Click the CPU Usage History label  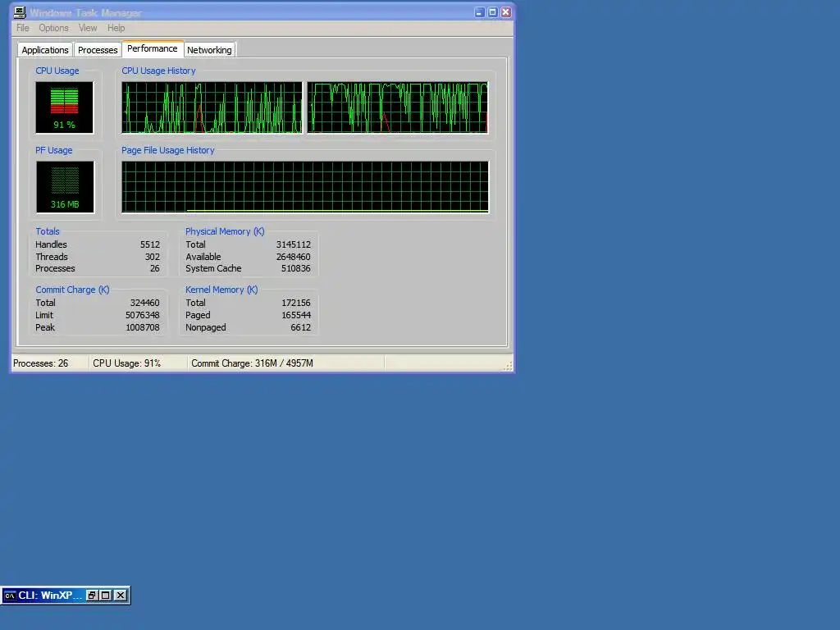click(158, 71)
